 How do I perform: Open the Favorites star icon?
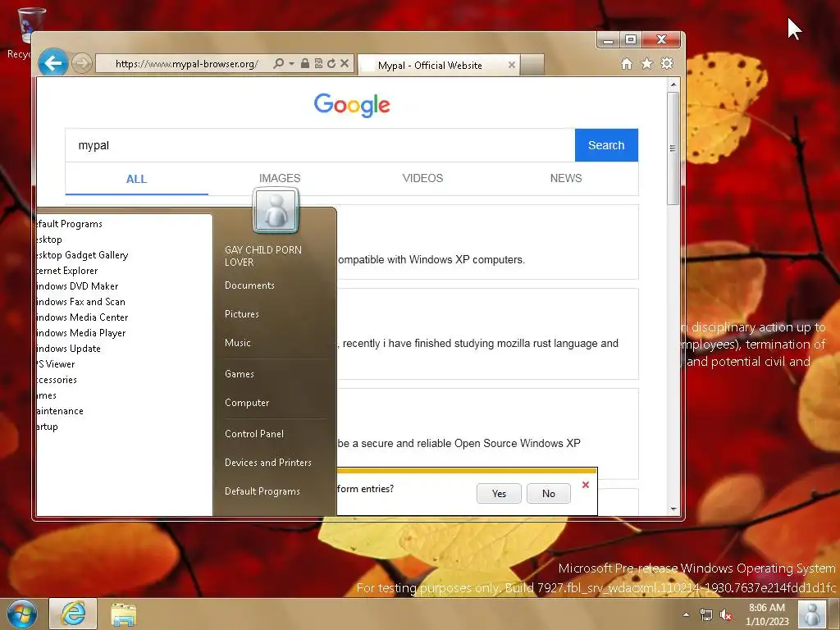(647, 64)
